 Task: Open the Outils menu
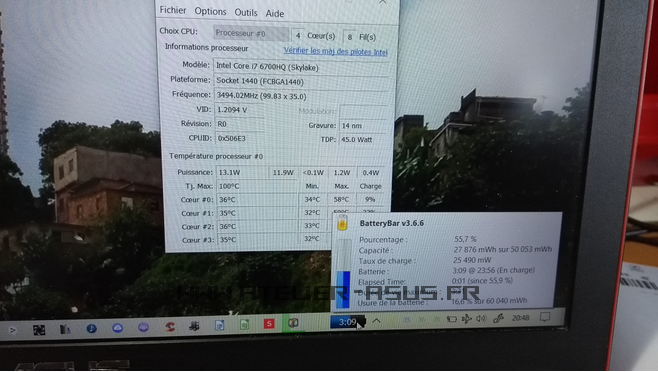245,13
